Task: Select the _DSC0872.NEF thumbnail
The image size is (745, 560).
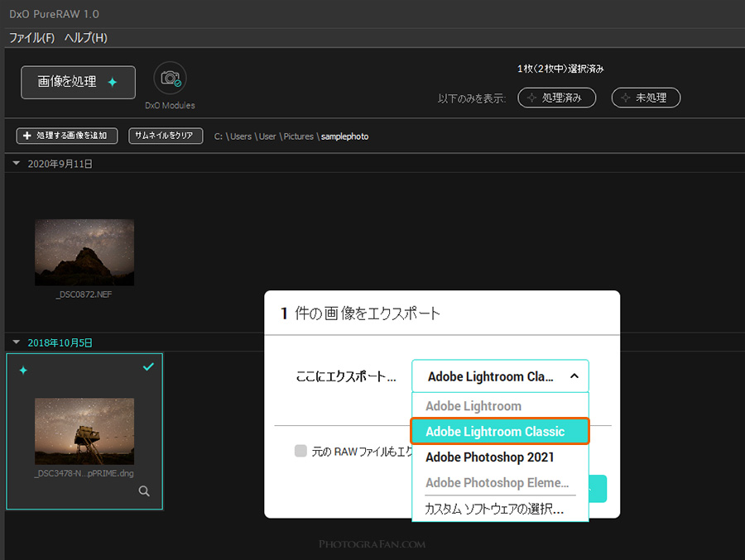Action: tap(84, 252)
